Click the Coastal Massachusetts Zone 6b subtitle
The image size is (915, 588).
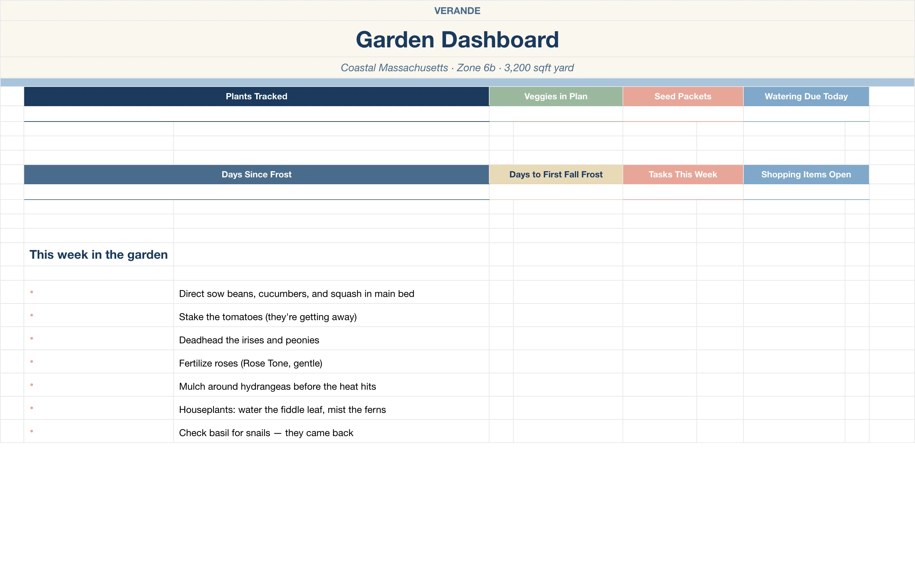click(x=457, y=68)
